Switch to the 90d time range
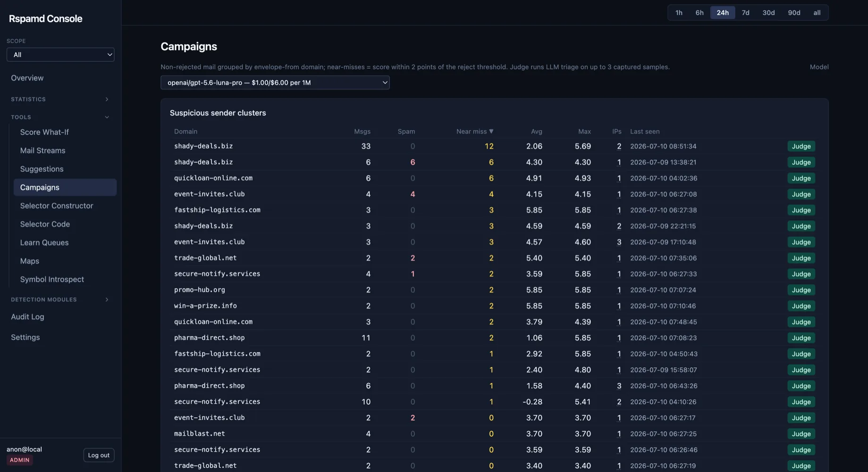868x472 pixels. 794,13
